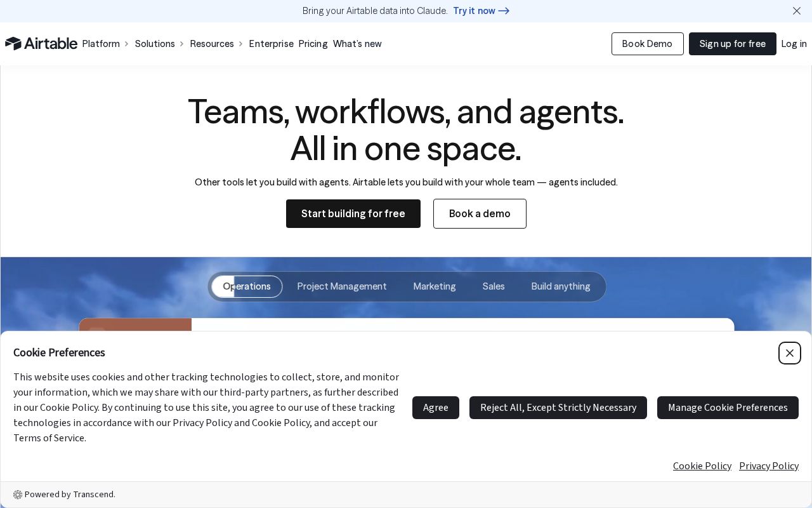The height and width of the screenshot is (508, 812).
Task: Click headline "Teams, workflows, and agents."
Action: coord(406,112)
